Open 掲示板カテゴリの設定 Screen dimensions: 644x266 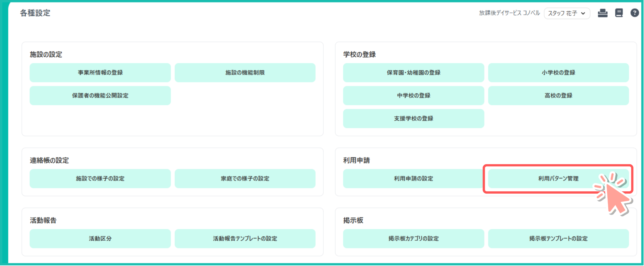coord(413,239)
